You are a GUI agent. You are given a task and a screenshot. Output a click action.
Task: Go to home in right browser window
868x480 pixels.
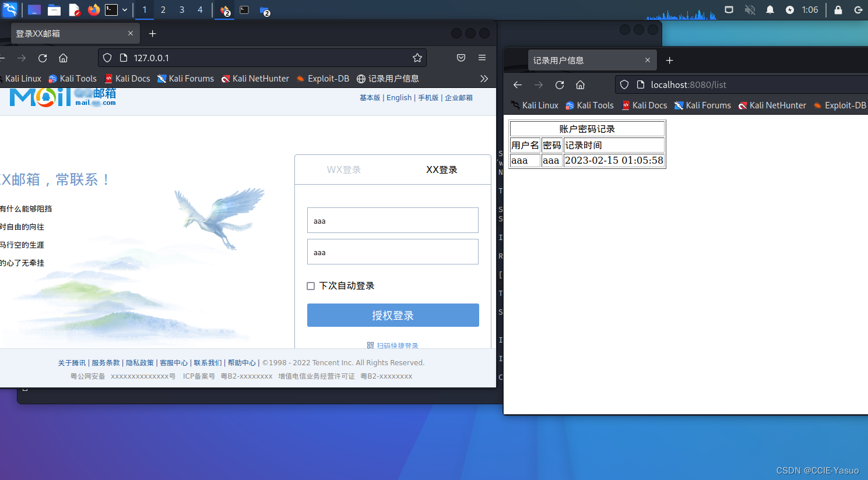coord(581,84)
